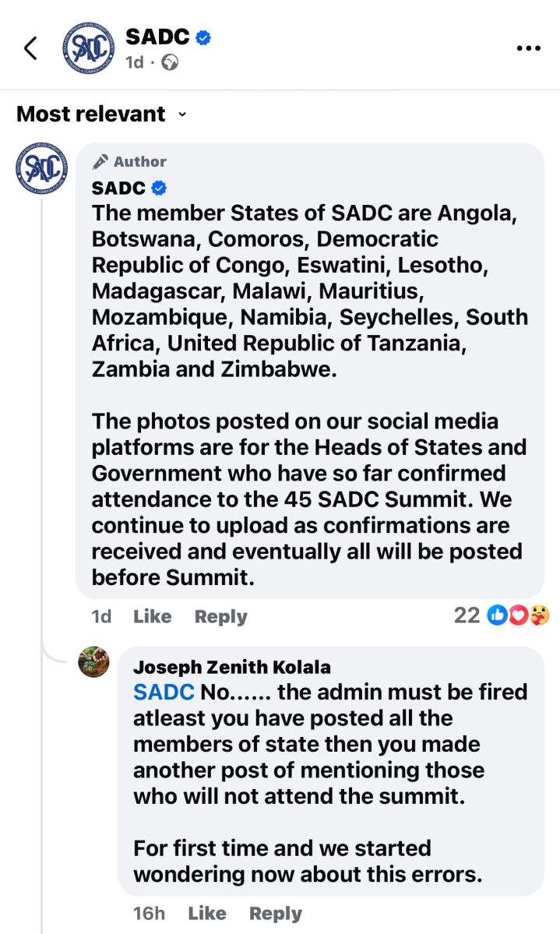
Task: Tap the back arrow icon
Action: tap(30, 48)
